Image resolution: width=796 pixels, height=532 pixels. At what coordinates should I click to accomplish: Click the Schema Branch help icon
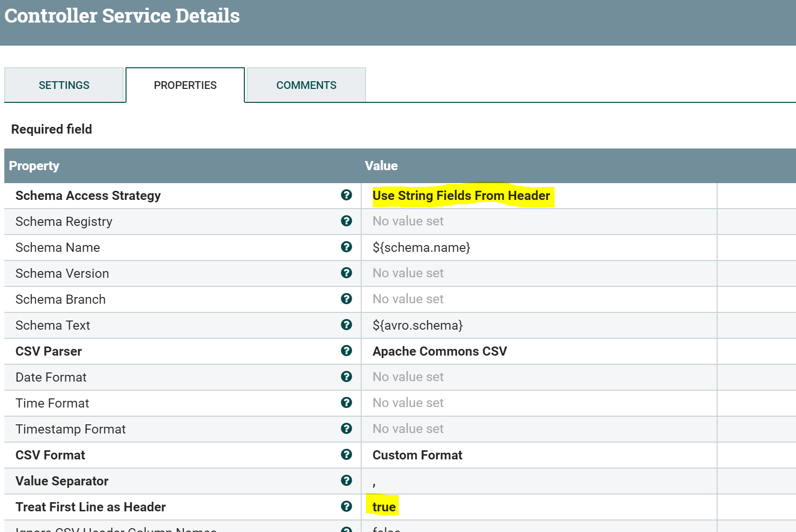click(347, 299)
